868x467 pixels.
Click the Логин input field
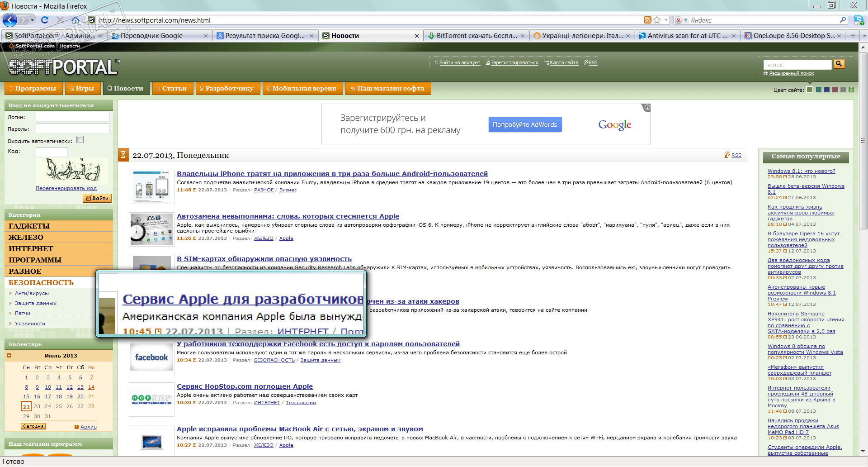click(x=73, y=117)
